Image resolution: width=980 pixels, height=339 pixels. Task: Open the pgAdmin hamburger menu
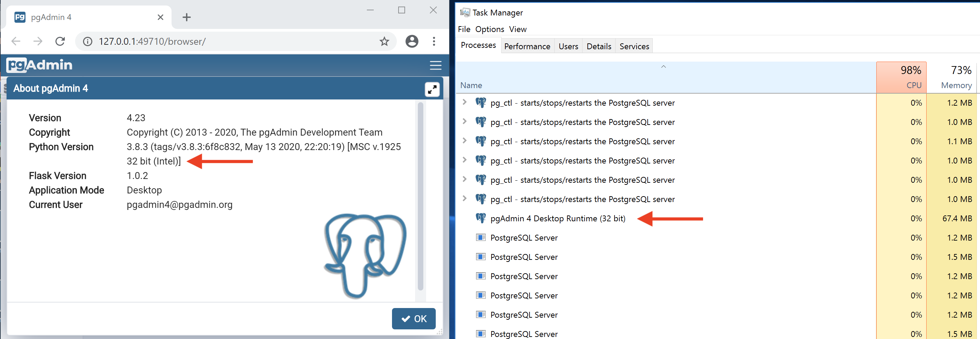(x=435, y=65)
